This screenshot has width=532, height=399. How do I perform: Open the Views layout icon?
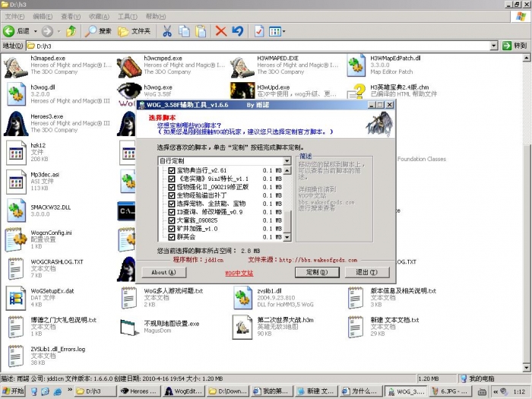click(x=274, y=32)
